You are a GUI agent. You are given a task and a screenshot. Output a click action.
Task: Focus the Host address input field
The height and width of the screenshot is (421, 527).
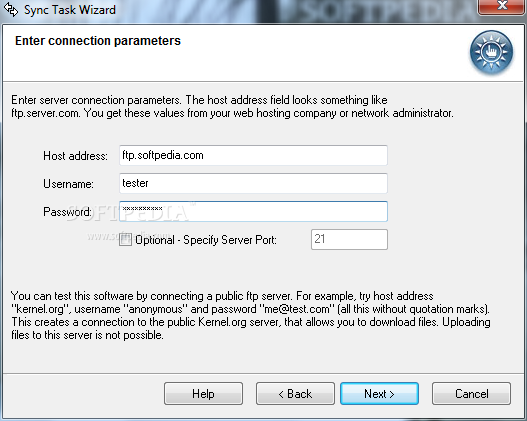253,155
